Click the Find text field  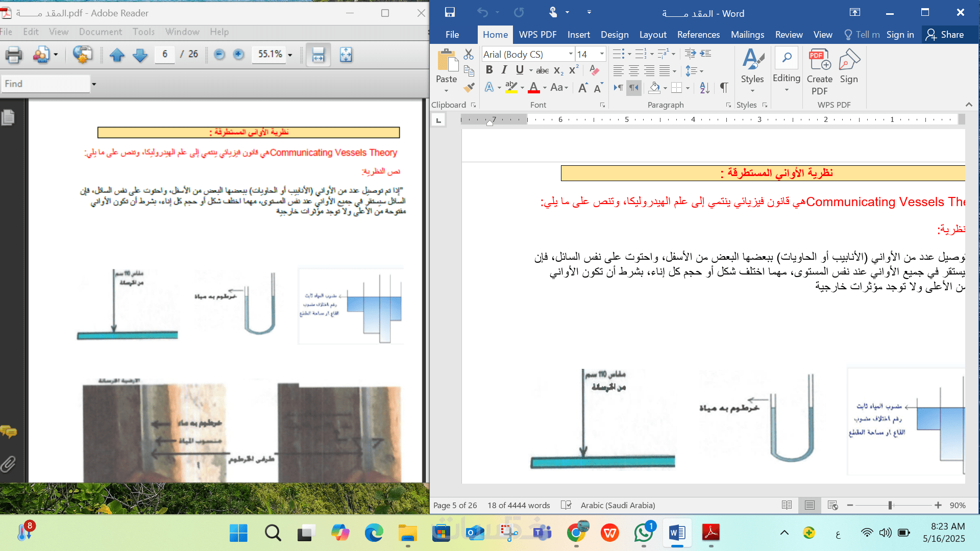[45, 84]
